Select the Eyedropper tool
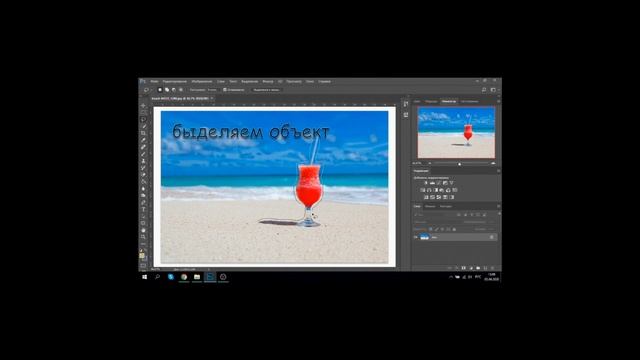The width and height of the screenshot is (640, 360). 143,140
